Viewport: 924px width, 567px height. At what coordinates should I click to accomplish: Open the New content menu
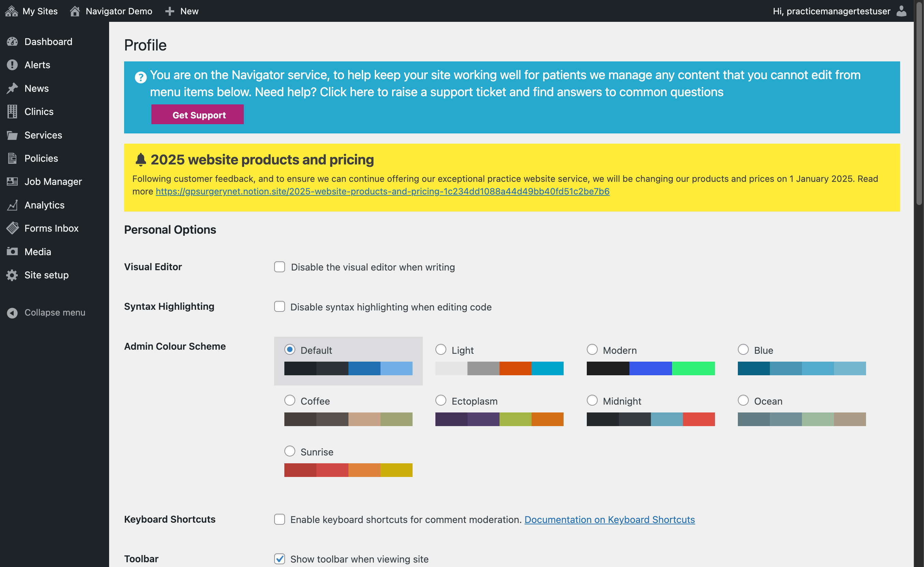tap(182, 11)
